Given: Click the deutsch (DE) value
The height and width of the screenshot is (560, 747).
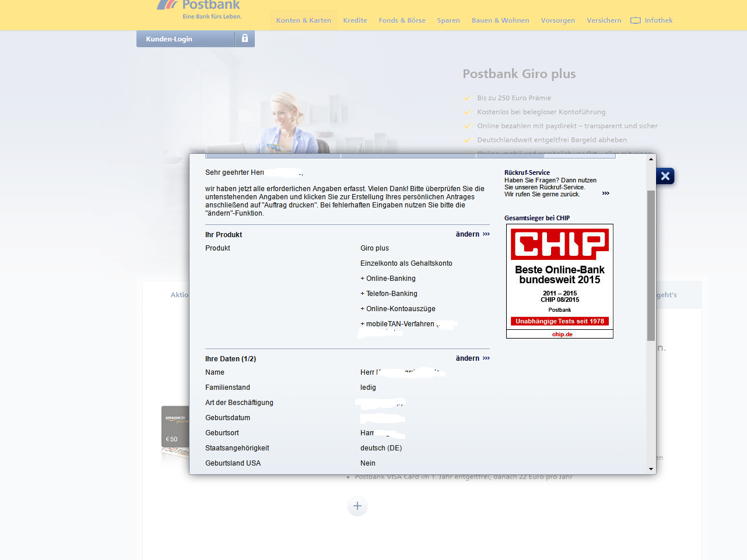Looking at the screenshot, I should [381, 448].
